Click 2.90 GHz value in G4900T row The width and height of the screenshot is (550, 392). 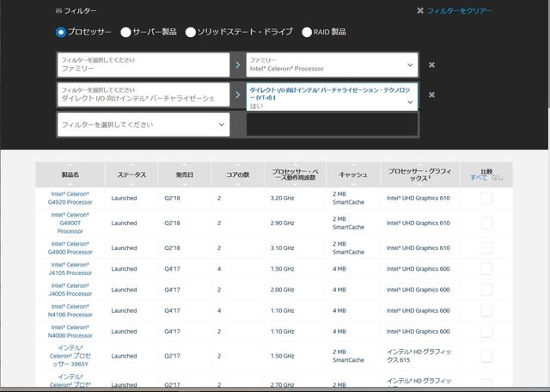point(283,224)
